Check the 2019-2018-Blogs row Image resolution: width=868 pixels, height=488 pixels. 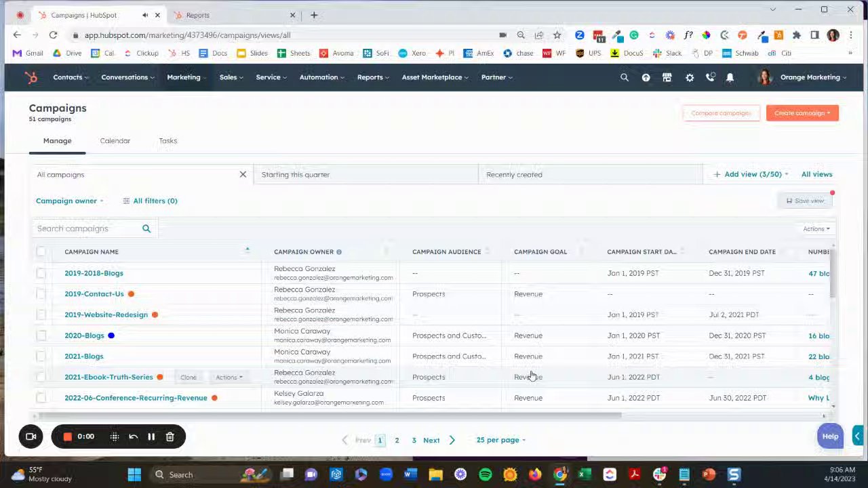click(41, 273)
